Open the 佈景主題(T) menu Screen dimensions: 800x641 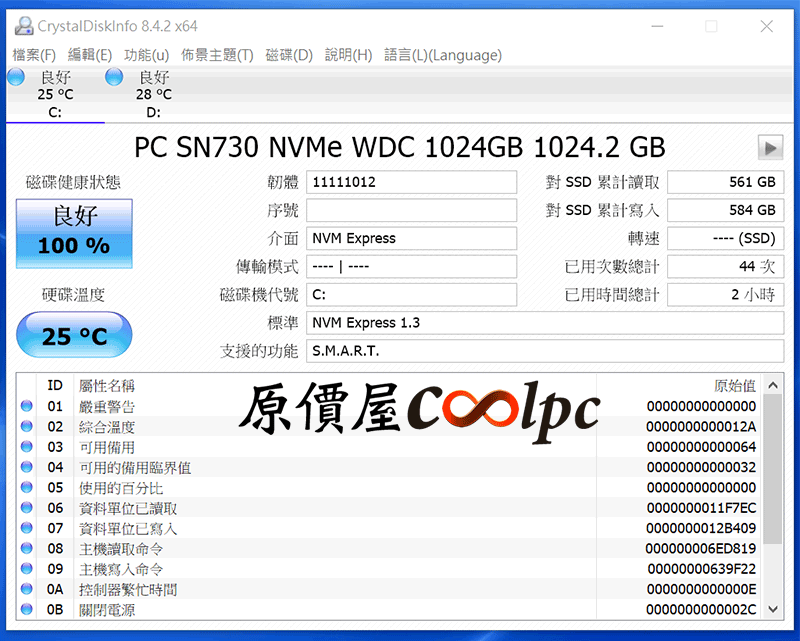tap(217, 55)
